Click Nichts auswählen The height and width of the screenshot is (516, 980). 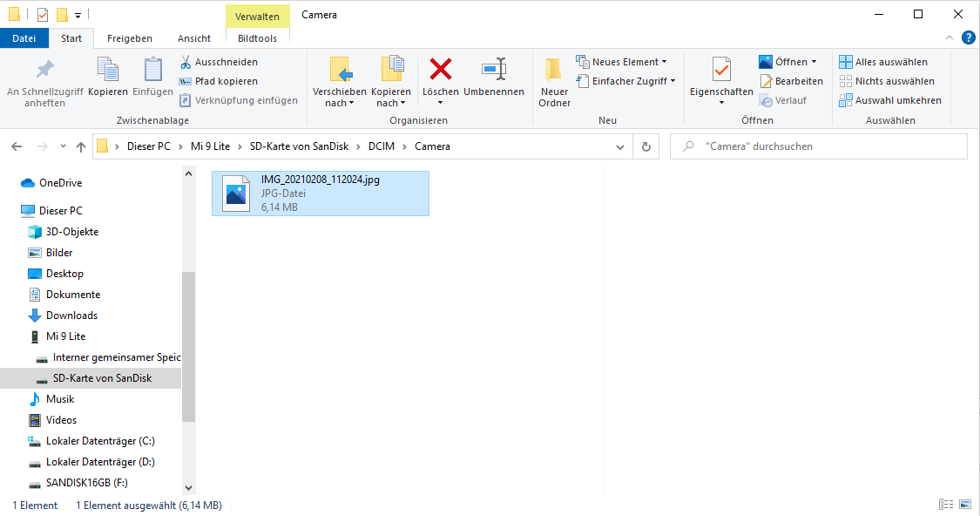(x=886, y=81)
